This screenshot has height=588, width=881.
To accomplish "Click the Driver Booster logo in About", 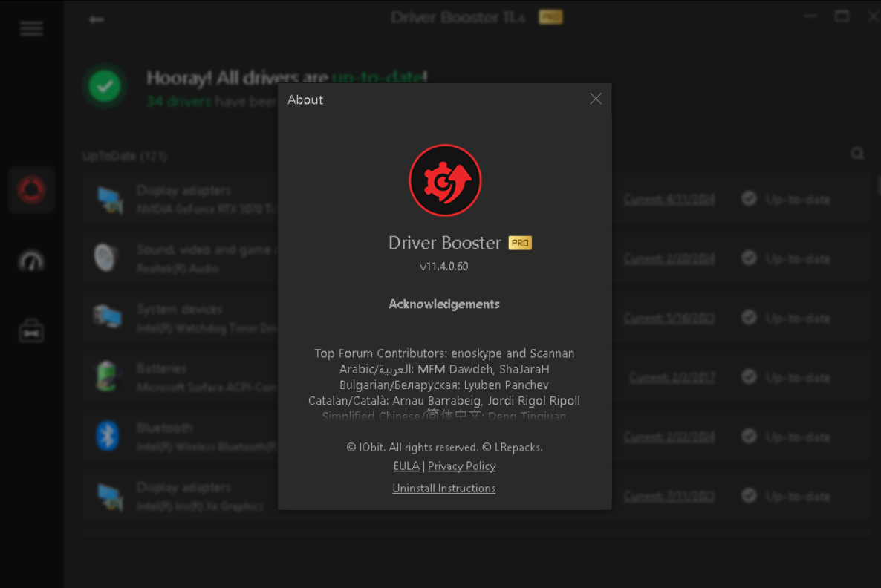I will click(445, 180).
